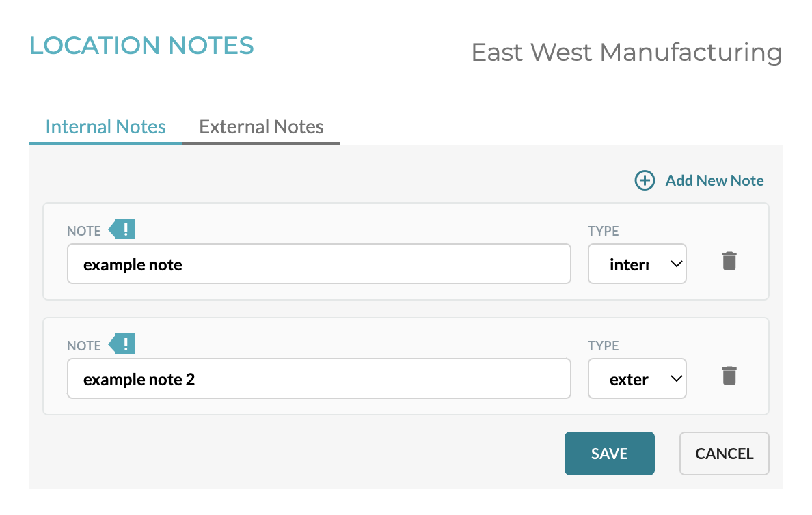Screen dimensions: 812x515
Task: Focus the 'example note 2' text field
Action: click(319, 379)
